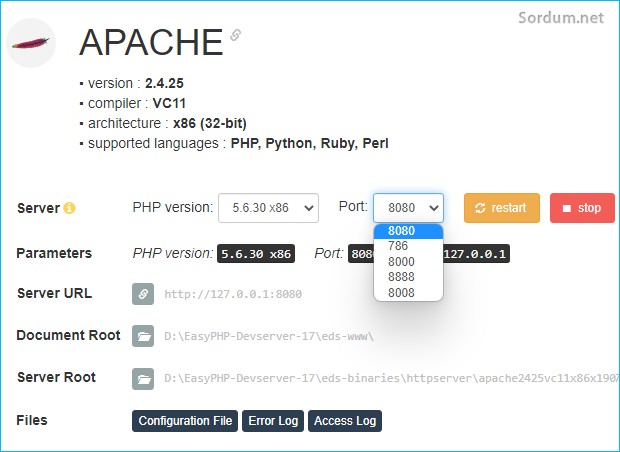
Task: Open the Configuration File
Action: [185, 421]
